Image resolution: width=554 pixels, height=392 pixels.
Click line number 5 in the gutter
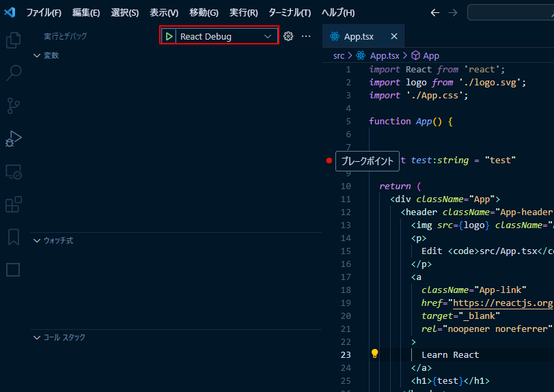(x=348, y=122)
